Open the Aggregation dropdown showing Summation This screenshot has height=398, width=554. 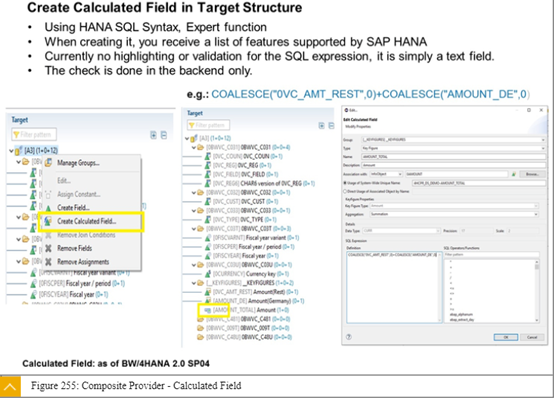(454, 214)
